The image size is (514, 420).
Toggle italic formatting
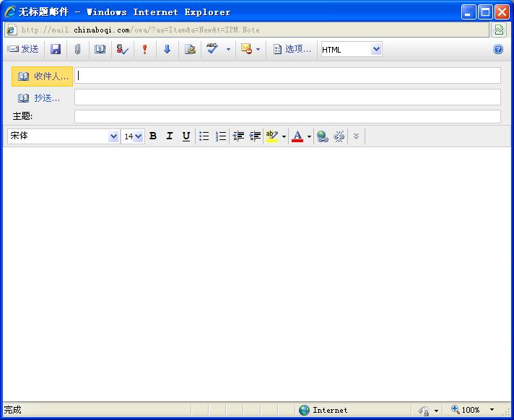click(x=170, y=136)
